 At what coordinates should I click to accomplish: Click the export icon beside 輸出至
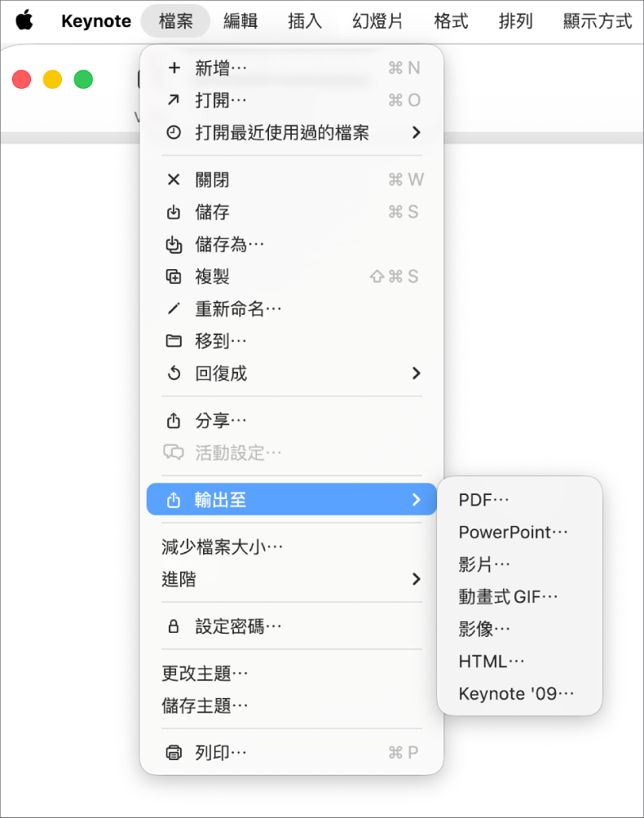(173, 499)
